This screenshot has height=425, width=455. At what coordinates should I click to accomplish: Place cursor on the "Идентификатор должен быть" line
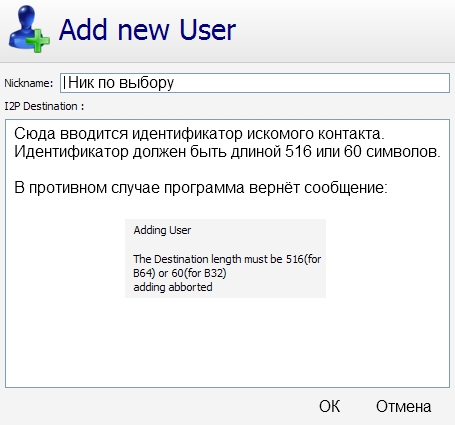point(227,152)
